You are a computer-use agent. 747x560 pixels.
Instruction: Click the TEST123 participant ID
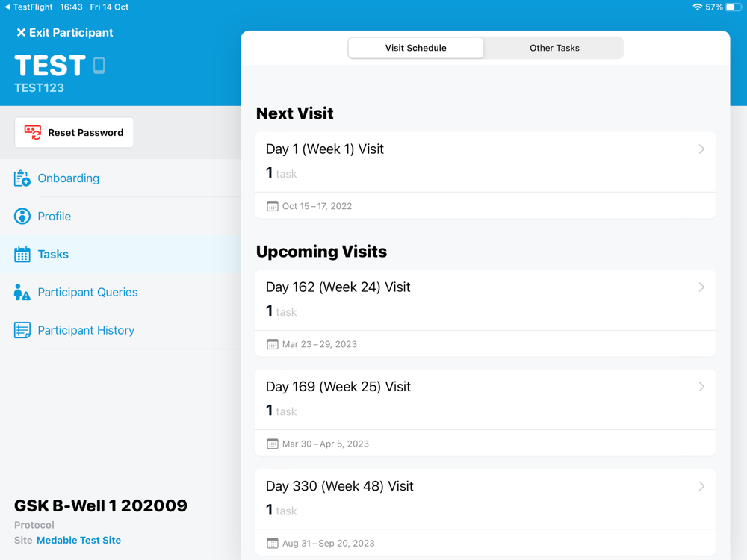(x=39, y=87)
